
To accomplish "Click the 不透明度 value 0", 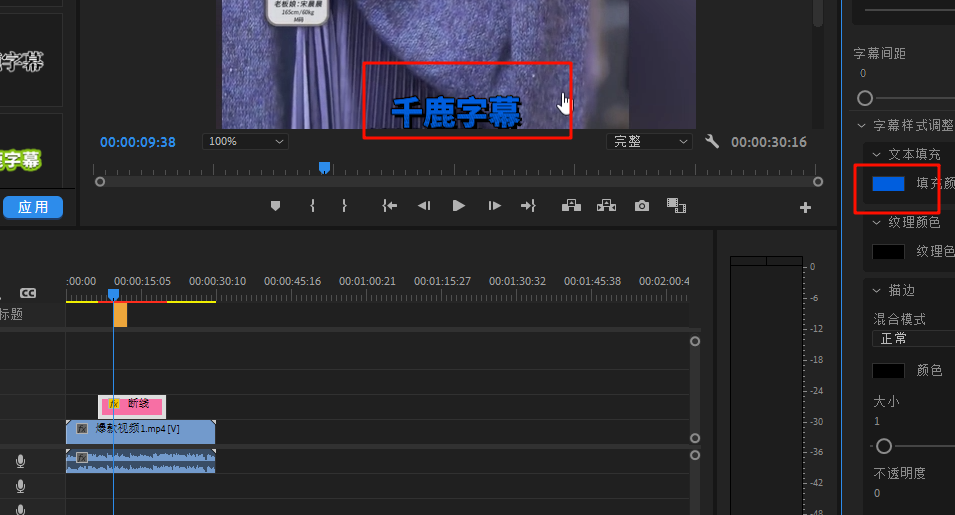I will click(x=877, y=493).
